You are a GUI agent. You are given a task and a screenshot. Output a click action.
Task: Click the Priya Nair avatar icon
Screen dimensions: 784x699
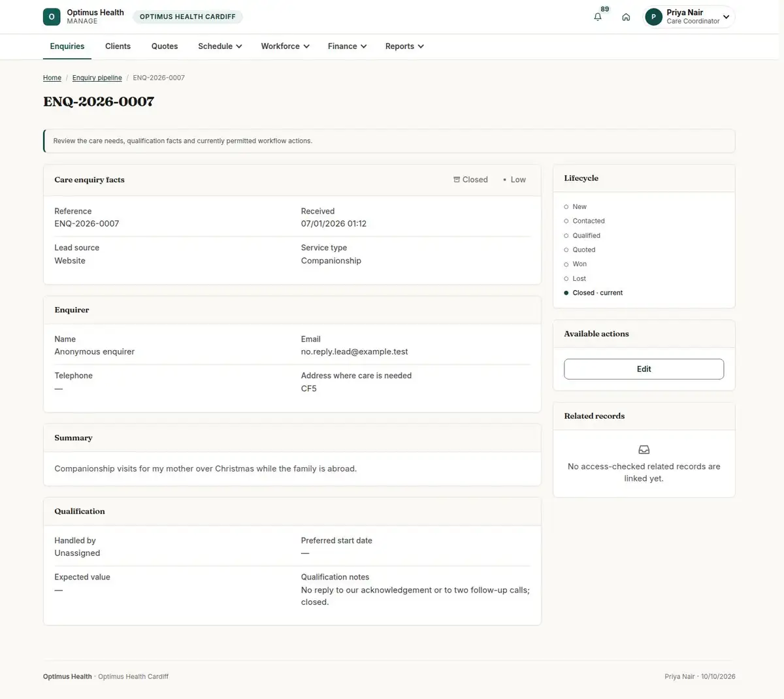point(653,17)
